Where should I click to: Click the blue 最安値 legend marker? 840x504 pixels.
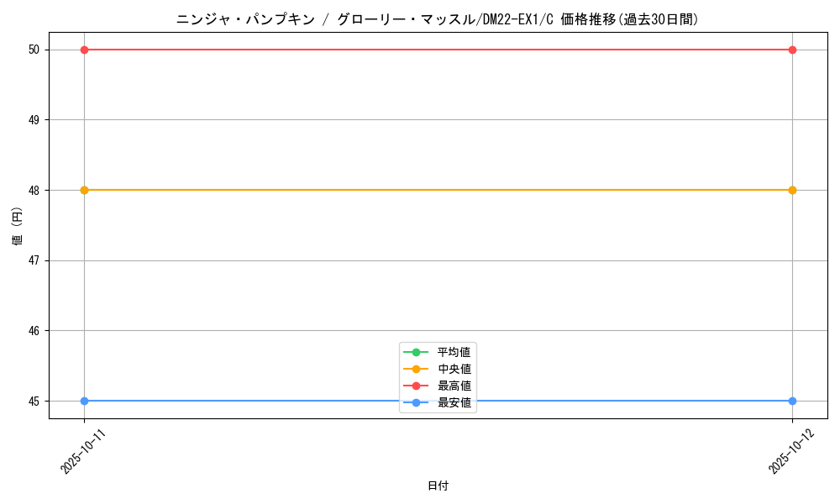coord(416,402)
